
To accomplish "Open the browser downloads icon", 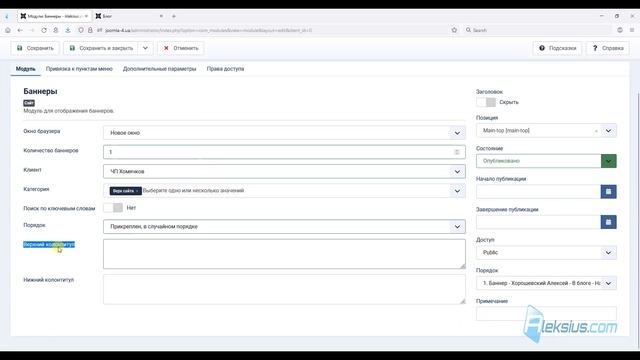I will coord(68,30).
